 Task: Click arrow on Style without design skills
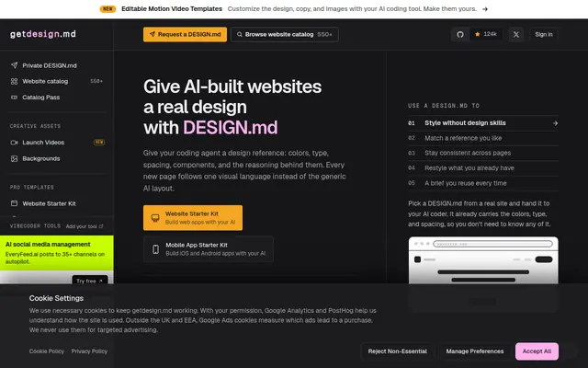coord(555,123)
